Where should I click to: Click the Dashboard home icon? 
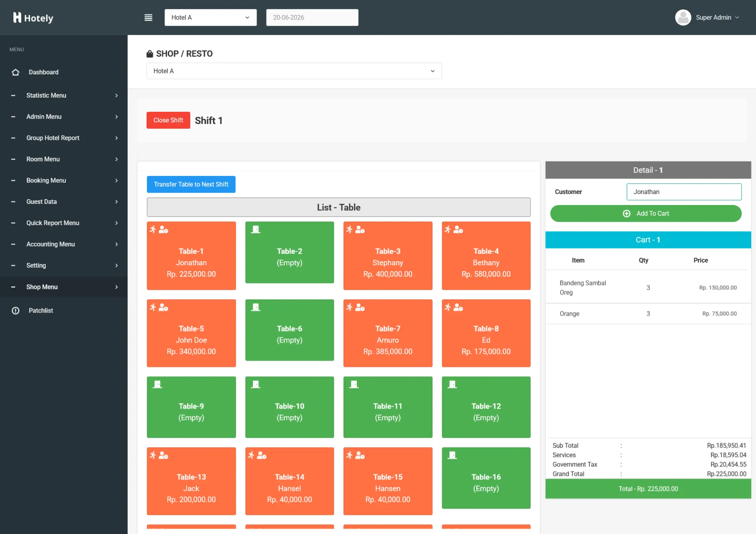tap(15, 72)
